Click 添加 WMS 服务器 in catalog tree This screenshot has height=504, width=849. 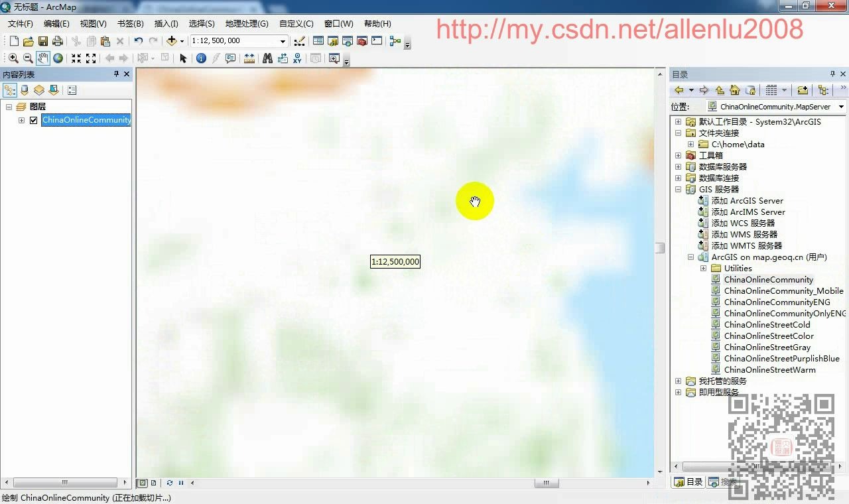(x=746, y=234)
